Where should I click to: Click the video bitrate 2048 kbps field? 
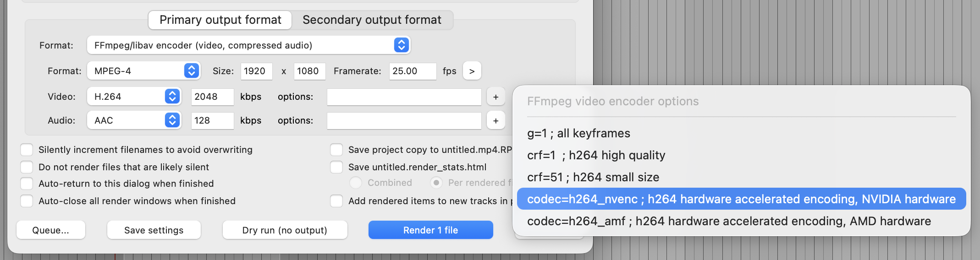click(212, 97)
